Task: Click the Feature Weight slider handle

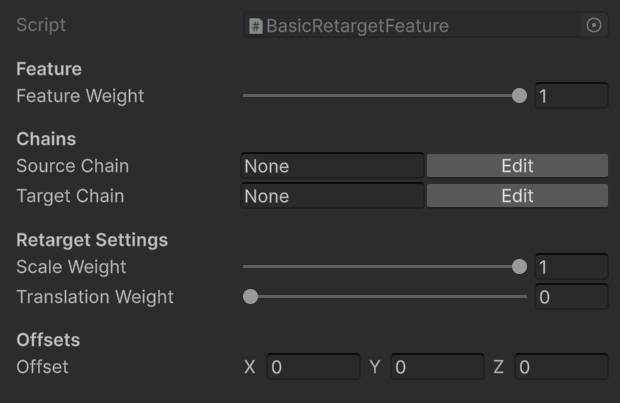Action: coord(519,96)
